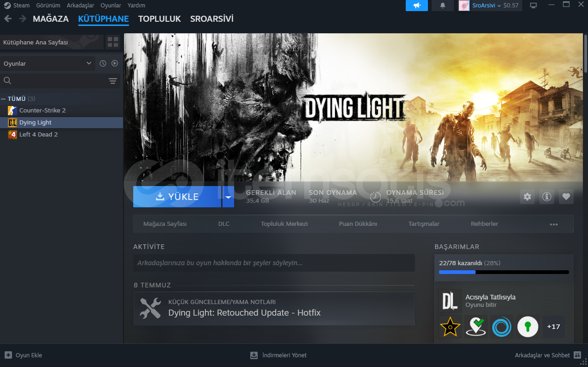Open Dying Light game info icon

tap(547, 197)
